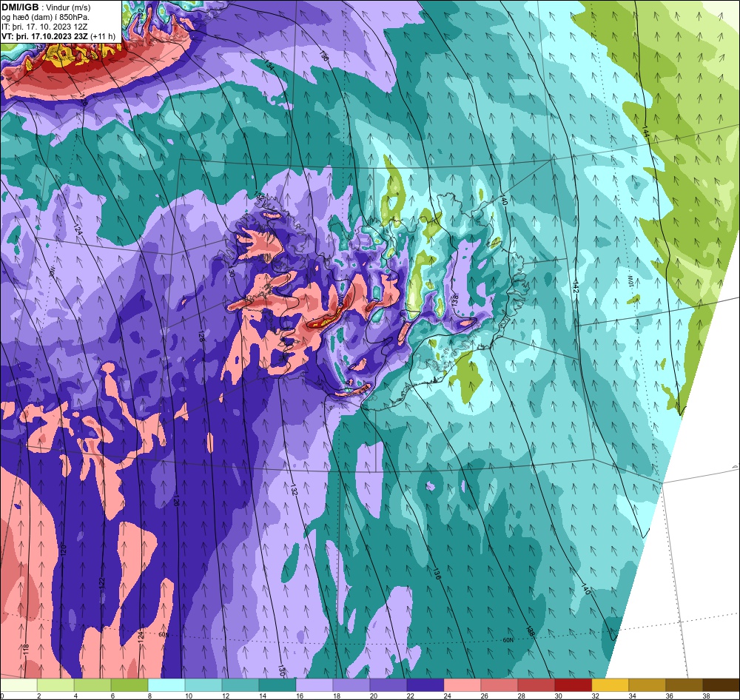Click the pale yellow 0–2 m/s legend swatch

[x=19, y=685]
